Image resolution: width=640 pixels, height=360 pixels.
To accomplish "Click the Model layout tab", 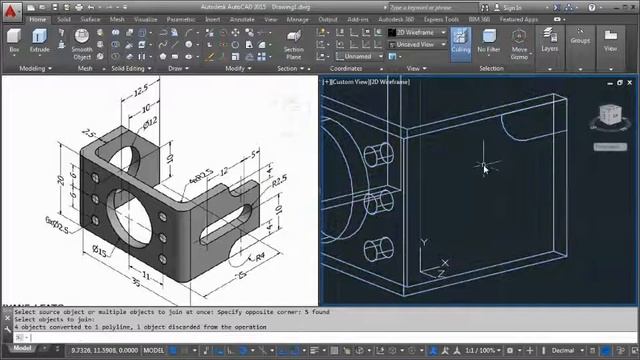I will pyautogui.click(x=22, y=348).
